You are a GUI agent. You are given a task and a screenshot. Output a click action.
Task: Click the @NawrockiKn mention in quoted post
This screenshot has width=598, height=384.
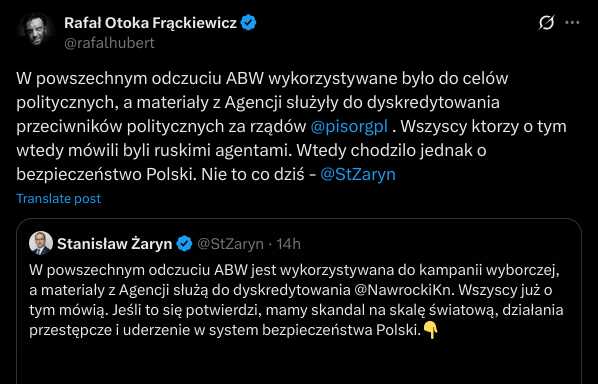pyautogui.click(x=404, y=290)
